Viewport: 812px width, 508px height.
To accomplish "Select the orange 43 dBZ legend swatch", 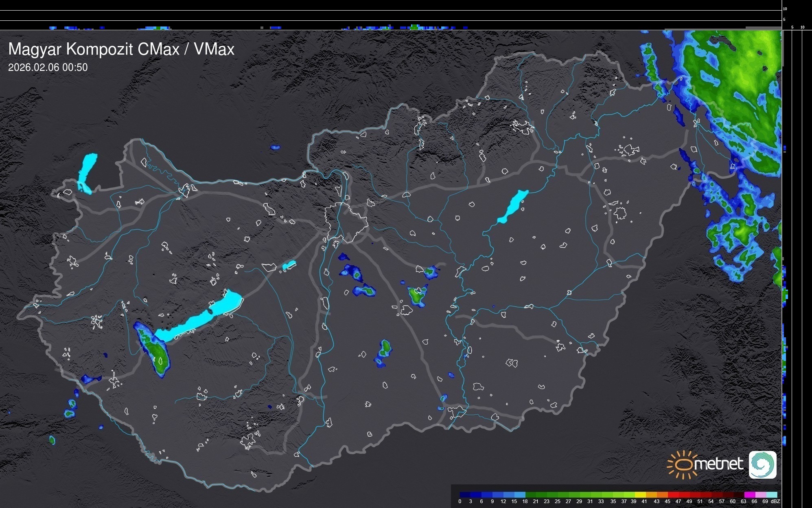I will pyautogui.click(x=662, y=495).
